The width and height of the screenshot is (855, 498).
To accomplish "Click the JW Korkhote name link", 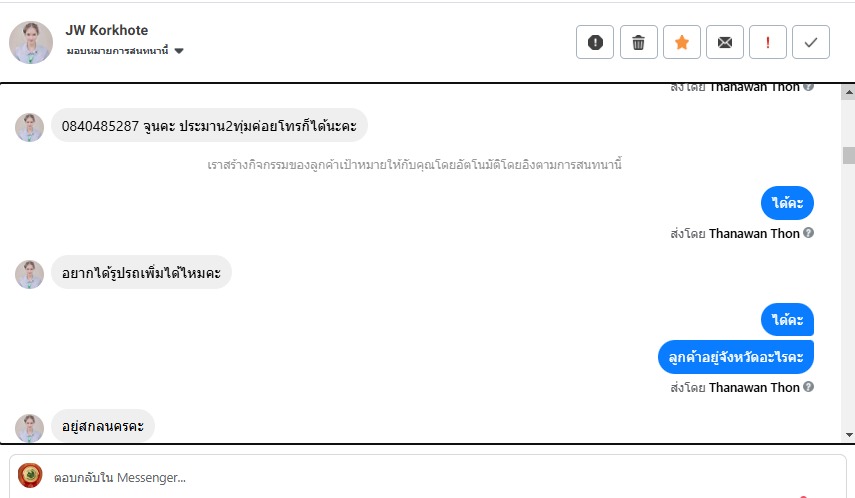I will pos(106,31).
